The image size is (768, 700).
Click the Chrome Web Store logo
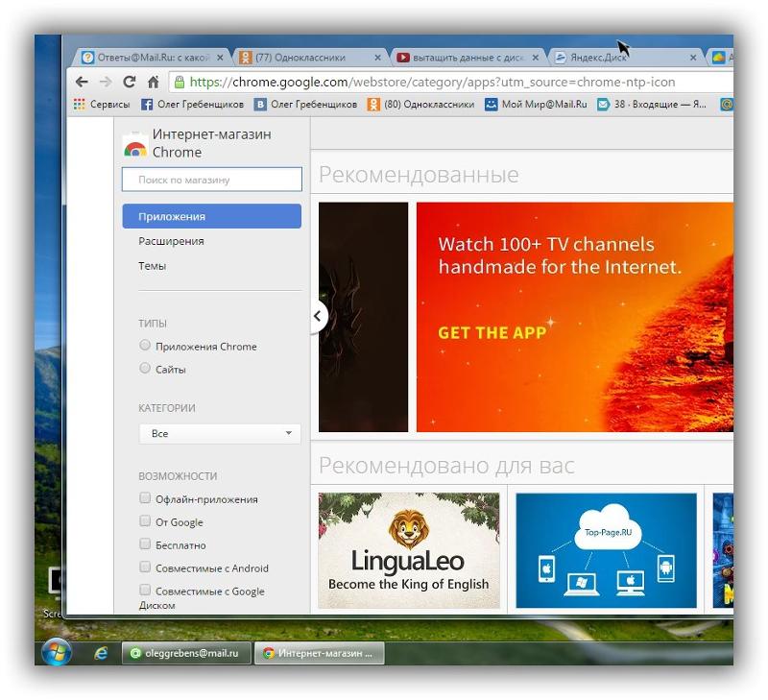click(135, 146)
